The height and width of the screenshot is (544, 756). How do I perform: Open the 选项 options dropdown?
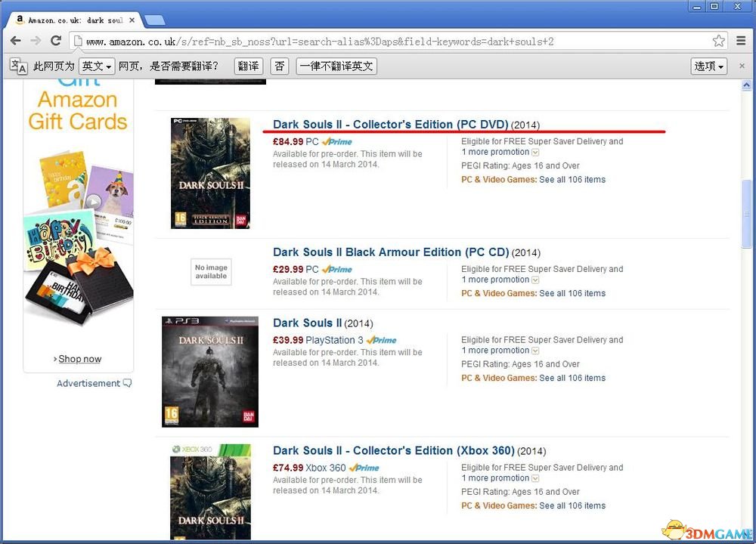click(x=709, y=66)
